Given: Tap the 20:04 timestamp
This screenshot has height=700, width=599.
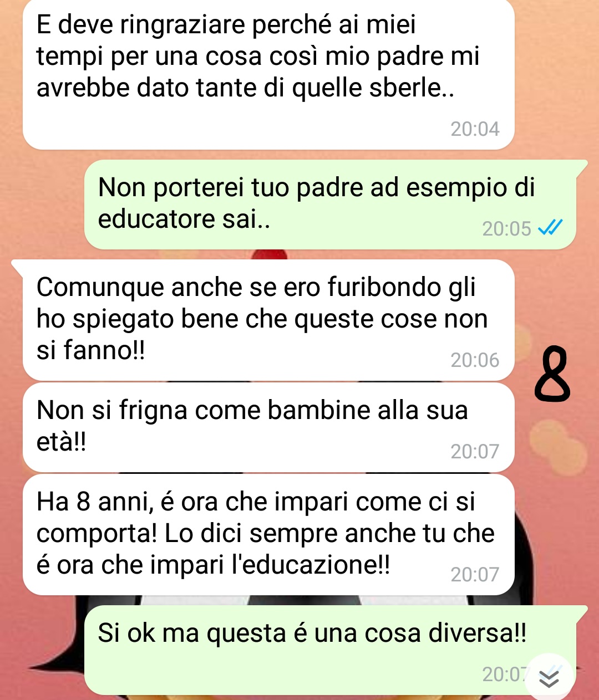Looking at the screenshot, I should point(475,129).
